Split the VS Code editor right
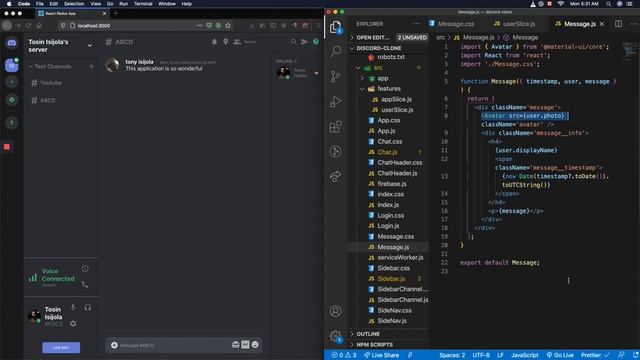 point(618,24)
